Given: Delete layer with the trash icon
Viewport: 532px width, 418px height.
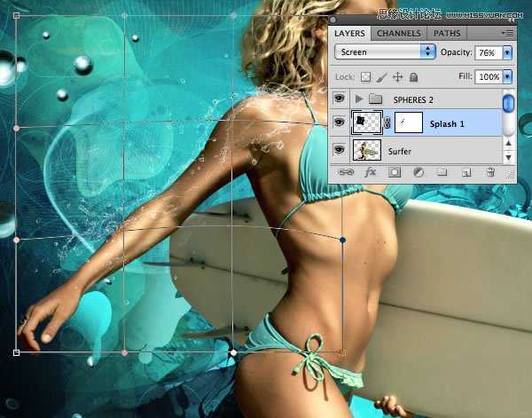Looking at the screenshot, I should coord(490,172).
